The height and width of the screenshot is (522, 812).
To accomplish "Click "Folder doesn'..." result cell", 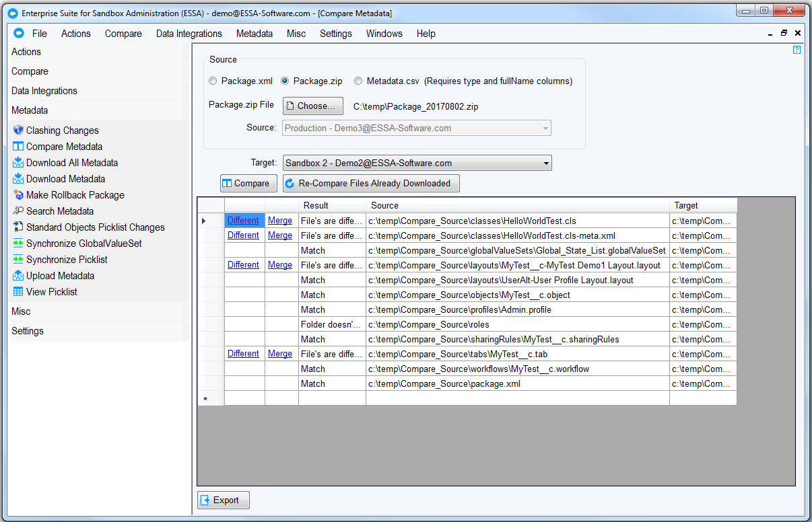I will 332,324.
